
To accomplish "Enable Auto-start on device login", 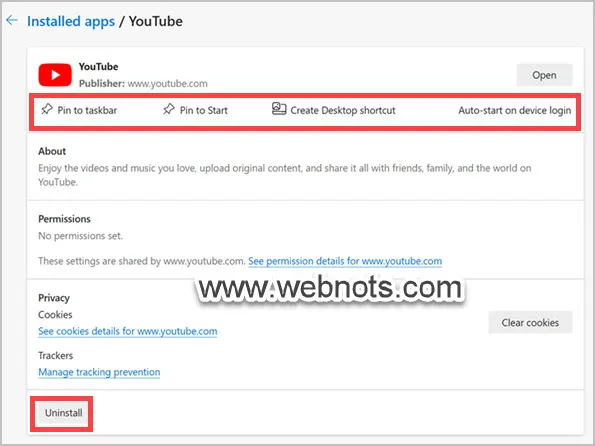I will click(x=514, y=110).
